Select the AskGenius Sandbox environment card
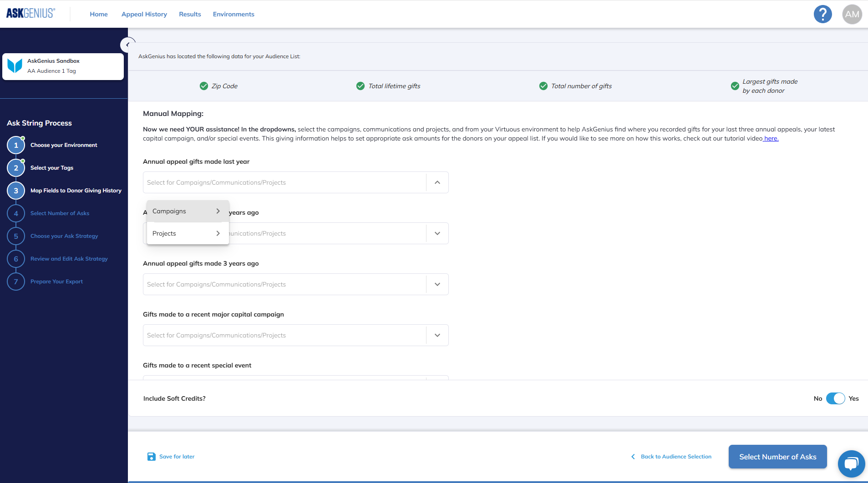 point(63,66)
